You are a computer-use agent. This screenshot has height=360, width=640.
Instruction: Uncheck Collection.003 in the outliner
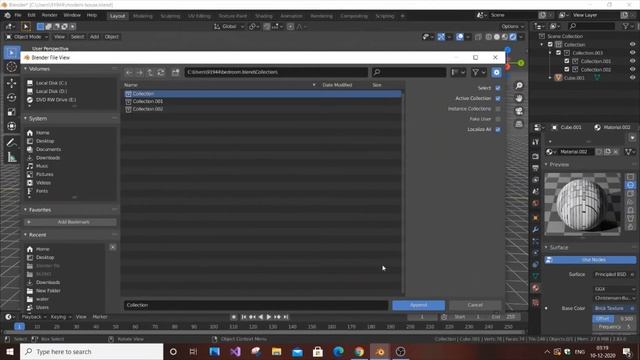coord(558,53)
